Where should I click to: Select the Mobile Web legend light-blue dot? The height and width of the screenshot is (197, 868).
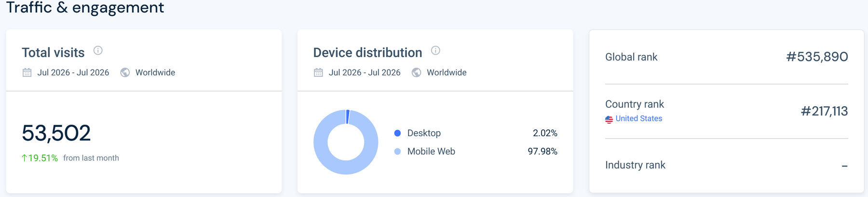click(x=397, y=151)
